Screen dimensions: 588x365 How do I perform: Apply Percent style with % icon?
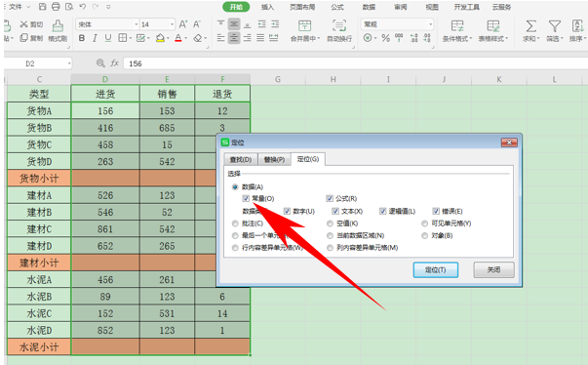click(385, 38)
